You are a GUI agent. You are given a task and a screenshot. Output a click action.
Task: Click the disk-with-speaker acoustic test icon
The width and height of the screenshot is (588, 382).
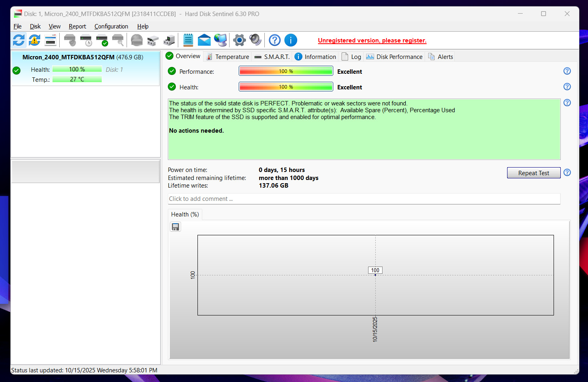click(70, 40)
